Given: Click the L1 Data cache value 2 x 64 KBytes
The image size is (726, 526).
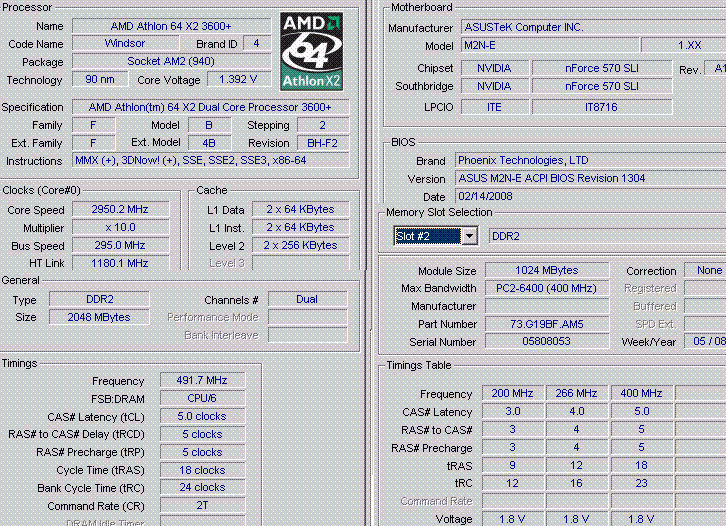Looking at the screenshot, I should click(x=300, y=209).
